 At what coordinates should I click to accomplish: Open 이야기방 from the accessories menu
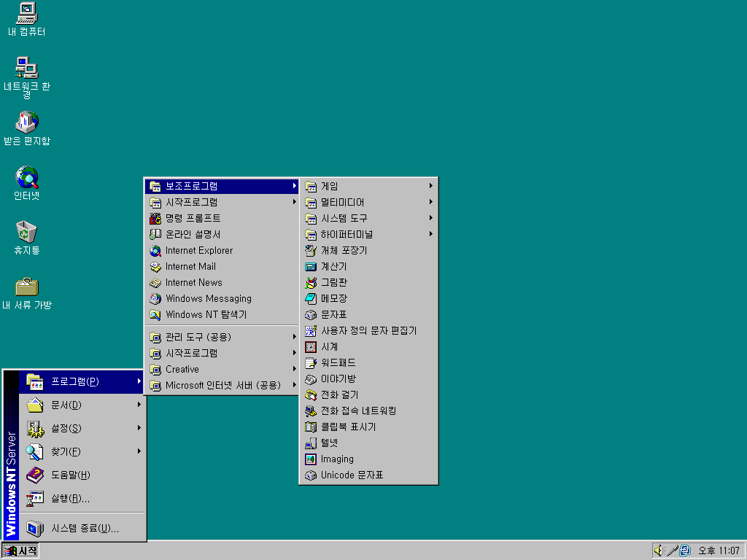pyautogui.click(x=368, y=379)
